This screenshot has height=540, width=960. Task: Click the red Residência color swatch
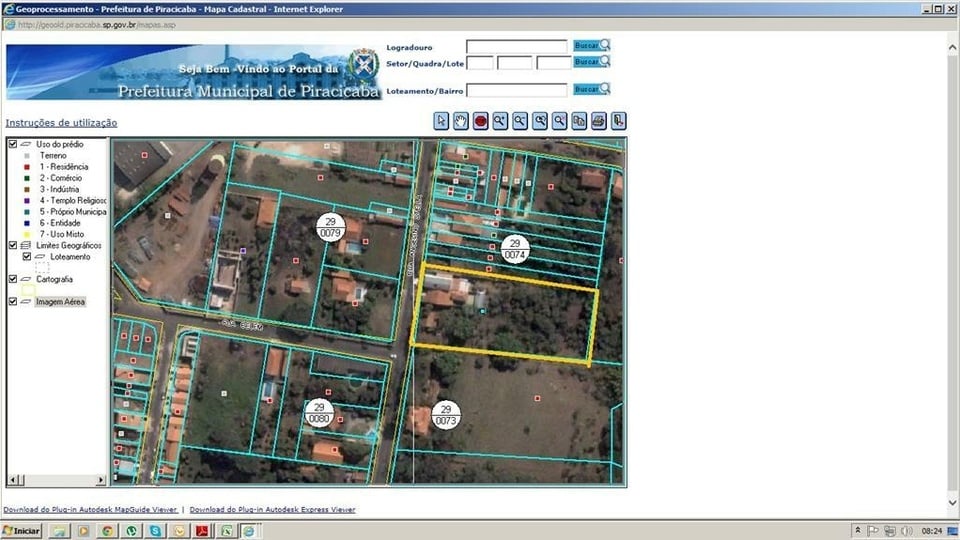pyautogui.click(x=26, y=167)
